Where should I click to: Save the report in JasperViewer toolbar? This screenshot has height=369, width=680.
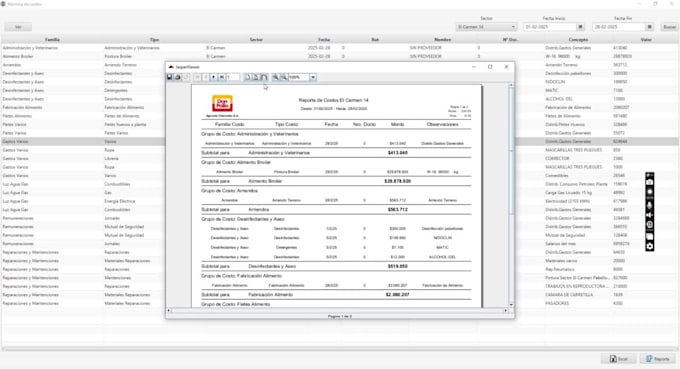[170, 77]
